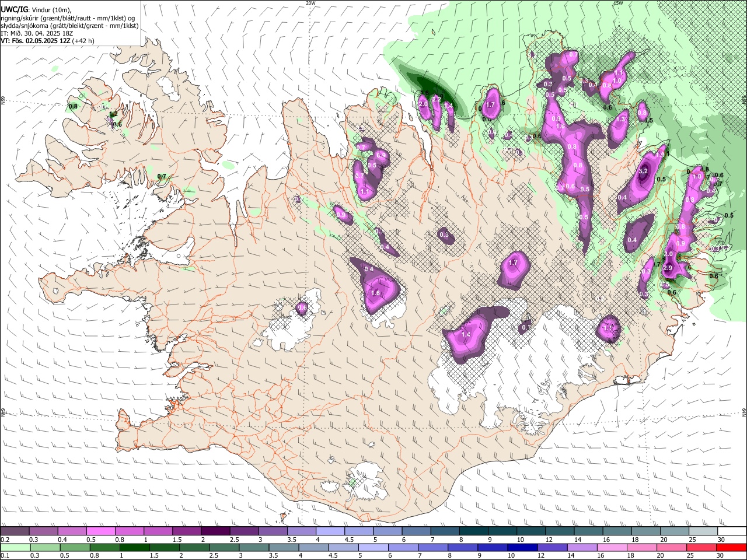
Task: Select the '1.4' value in the purple snow patch
Action: coord(466,335)
